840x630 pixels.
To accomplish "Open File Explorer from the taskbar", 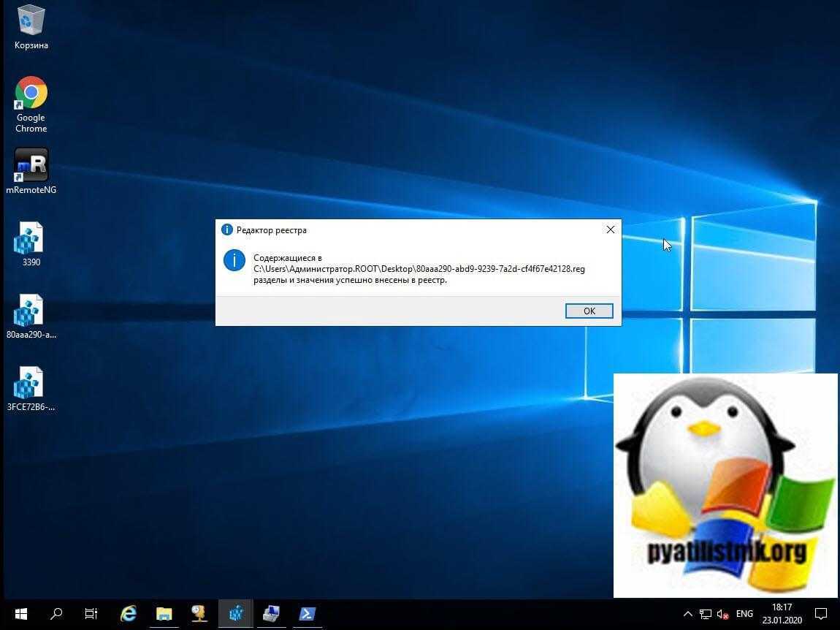I will pyautogui.click(x=164, y=614).
